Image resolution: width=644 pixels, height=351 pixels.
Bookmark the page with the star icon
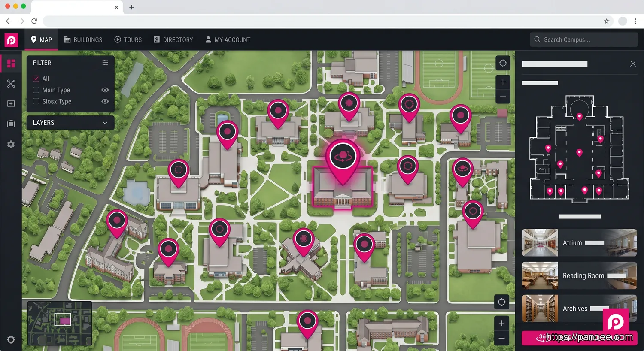point(607,21)
